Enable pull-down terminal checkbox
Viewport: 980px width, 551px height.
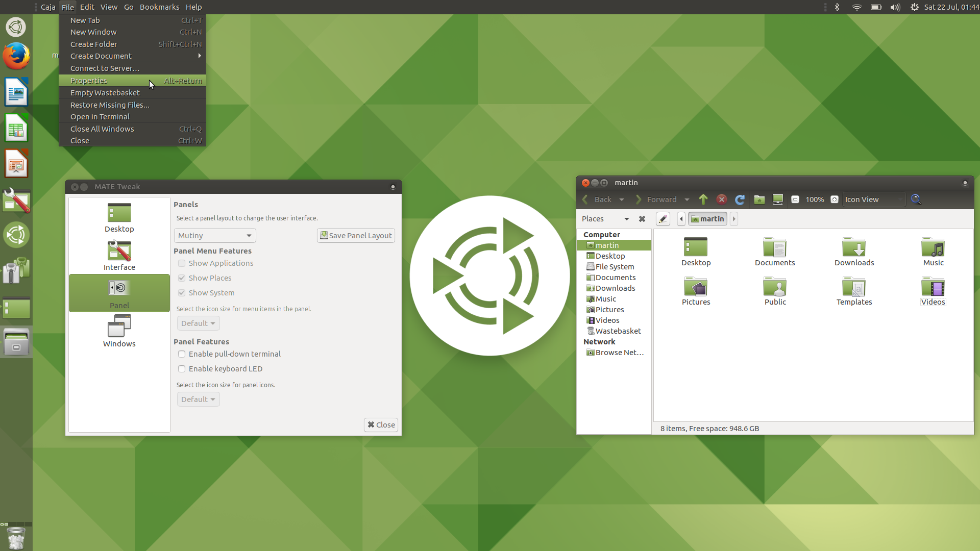click(182, 354)
